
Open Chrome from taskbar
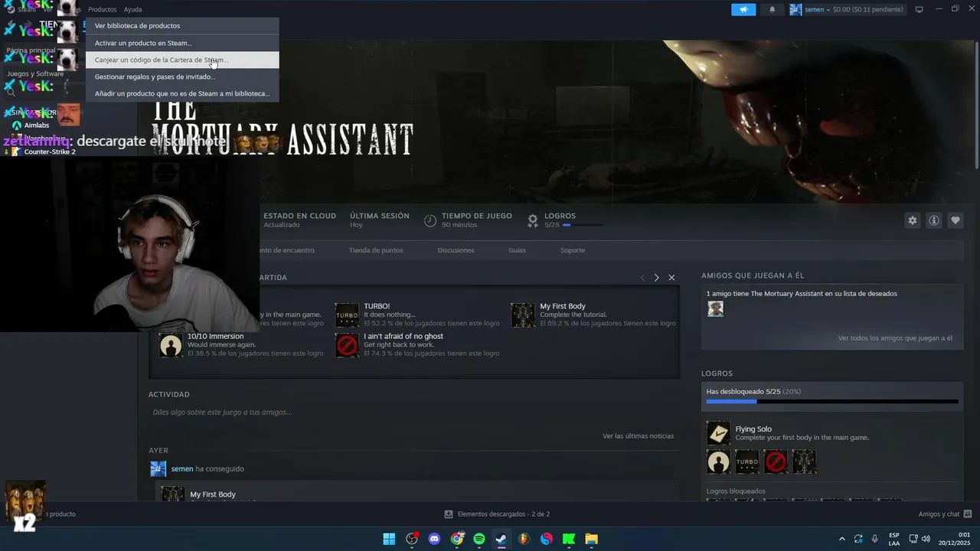point(457,539)
